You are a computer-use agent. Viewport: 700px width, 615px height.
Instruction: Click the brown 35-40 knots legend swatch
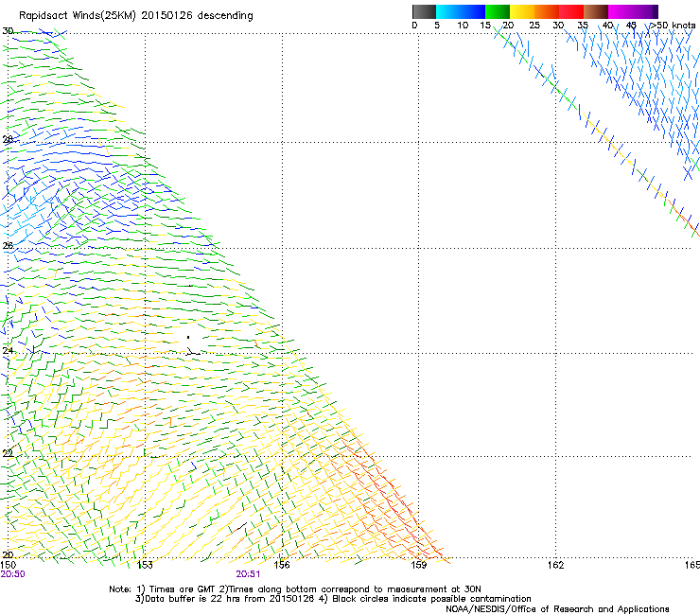coord(596,11)
